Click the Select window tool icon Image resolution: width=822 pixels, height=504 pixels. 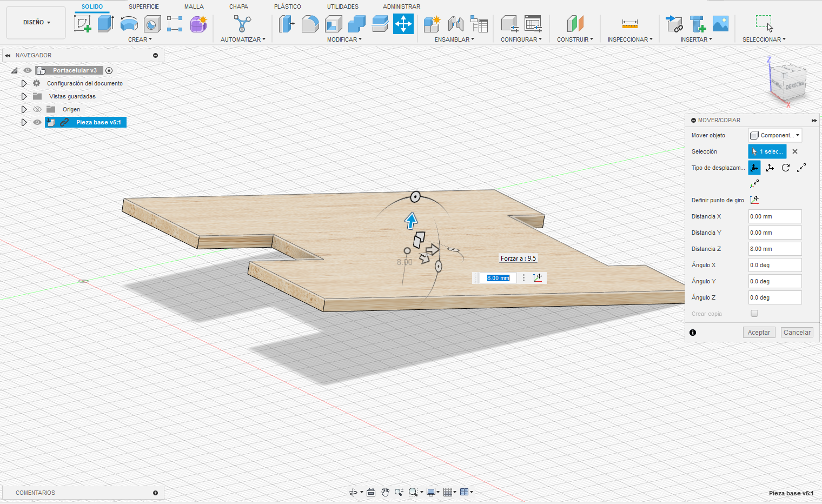[764, 24]
